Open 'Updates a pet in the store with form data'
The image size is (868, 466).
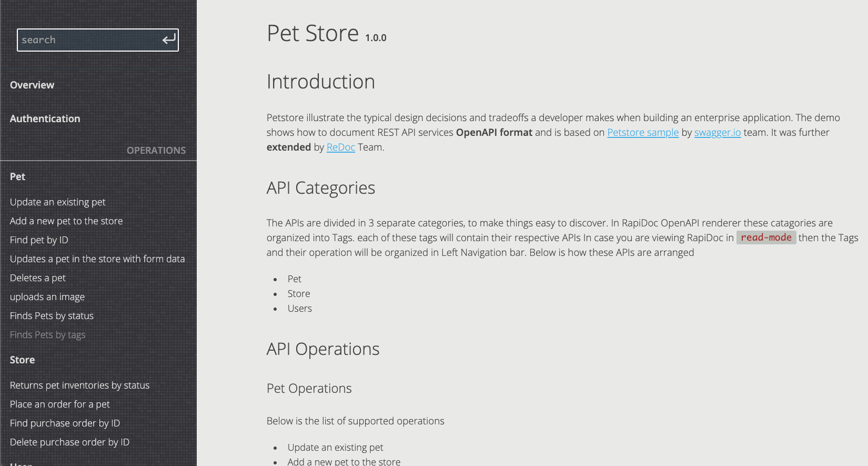(x=97, y=259)
